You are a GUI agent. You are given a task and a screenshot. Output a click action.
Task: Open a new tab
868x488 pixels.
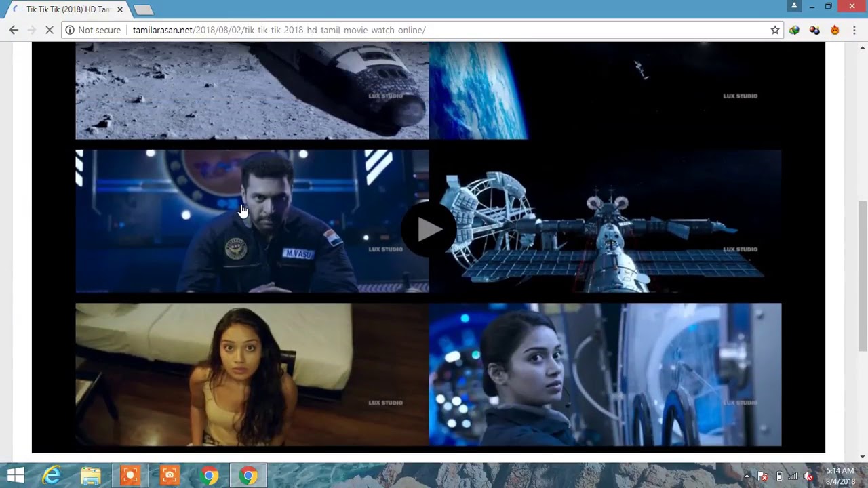(x=144, y=10)
